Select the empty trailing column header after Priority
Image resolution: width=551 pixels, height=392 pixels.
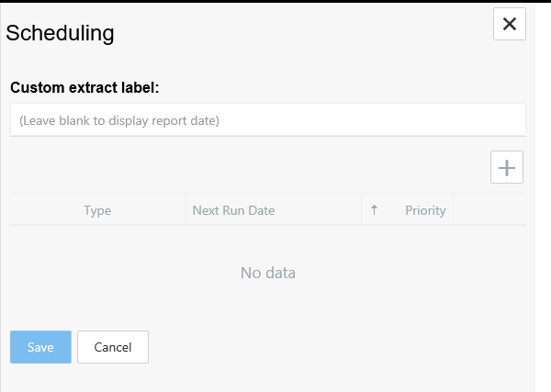click(x=489, y=210)
